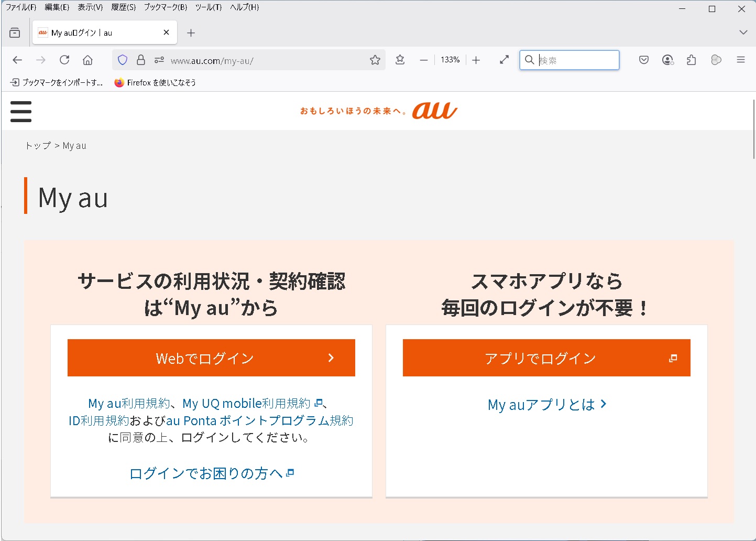Click the round gray extension icon

pyautogui.click(x=716, y=60)
